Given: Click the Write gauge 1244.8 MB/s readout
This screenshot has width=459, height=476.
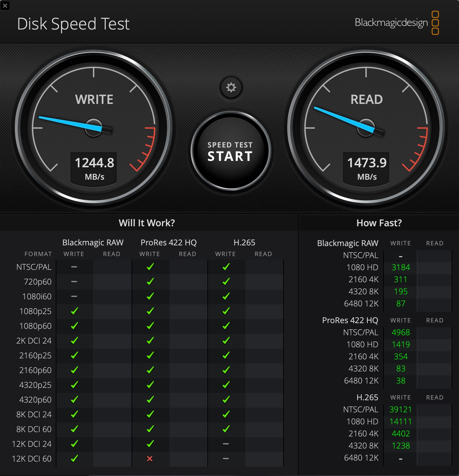Looking at the screenshot, I should tap(94, 168).
